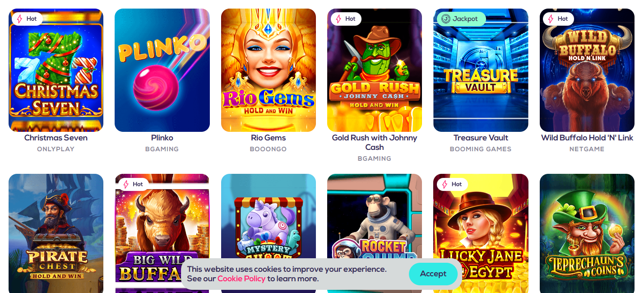Open the Cookie Policy link
This screenshot has width=644, height=293.
pos(241,279)
